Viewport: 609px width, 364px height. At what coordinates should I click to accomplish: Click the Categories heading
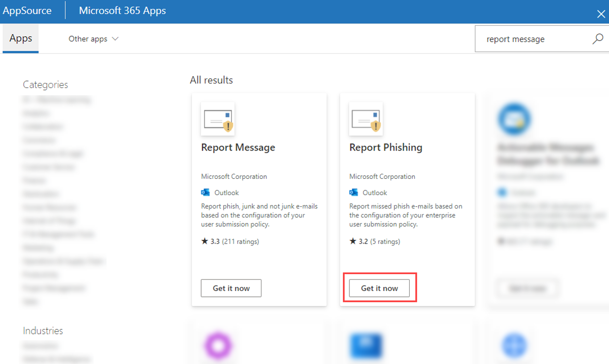point(45,84)
